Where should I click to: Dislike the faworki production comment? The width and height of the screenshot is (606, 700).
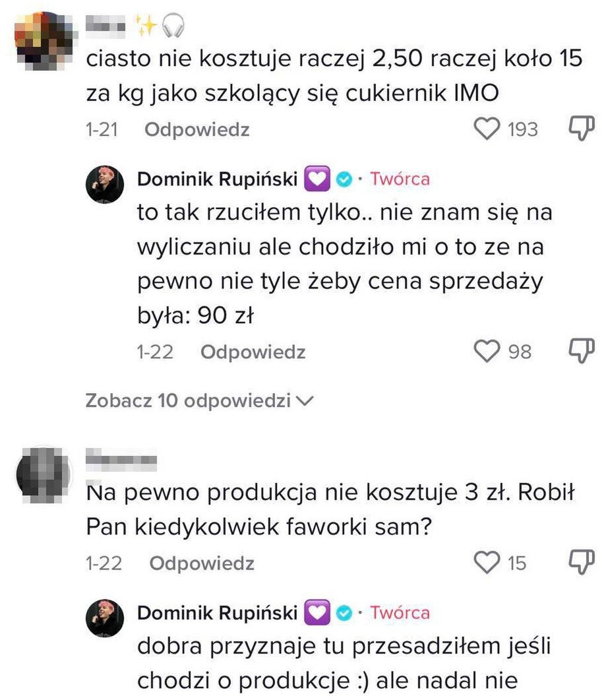click(x=580, y=563)
